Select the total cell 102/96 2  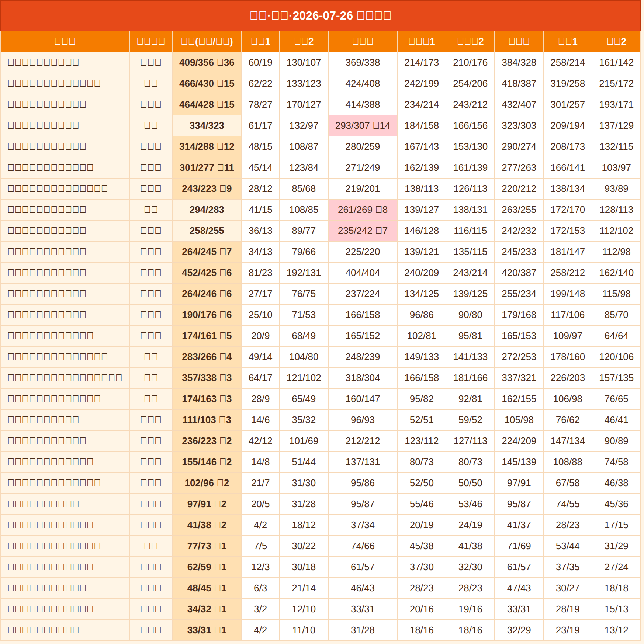click(x=207, y=483)
